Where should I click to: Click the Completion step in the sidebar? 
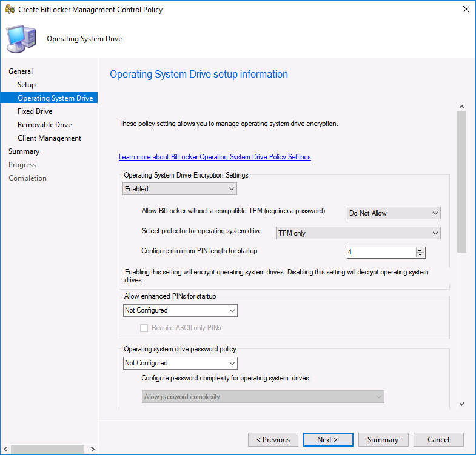(28, 178)
